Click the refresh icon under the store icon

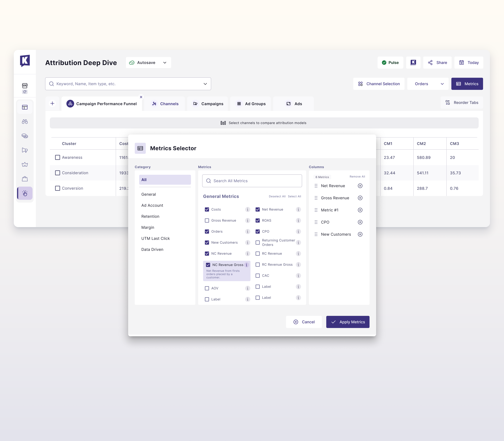click(25, 92)
